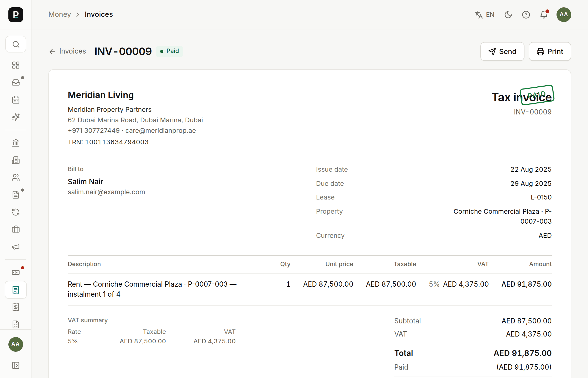
Task: Click the Salim Nair name
Action: (85, 182)
